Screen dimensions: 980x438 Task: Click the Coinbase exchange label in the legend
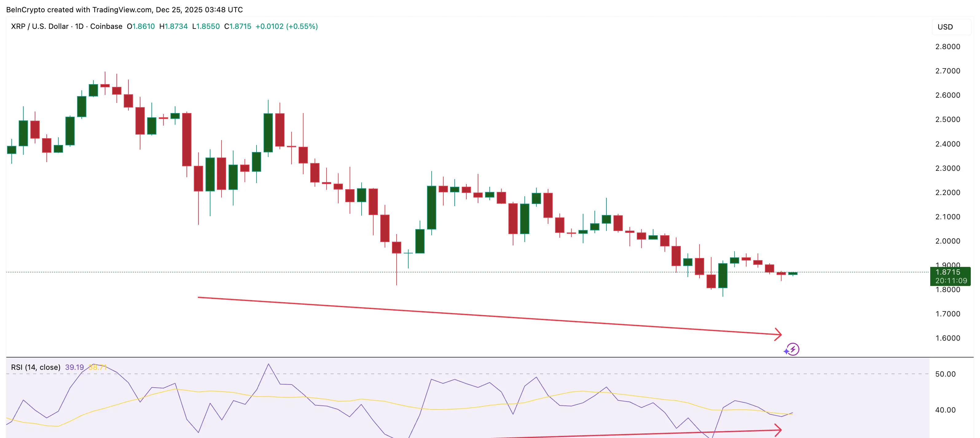click(x=107, y=27)
